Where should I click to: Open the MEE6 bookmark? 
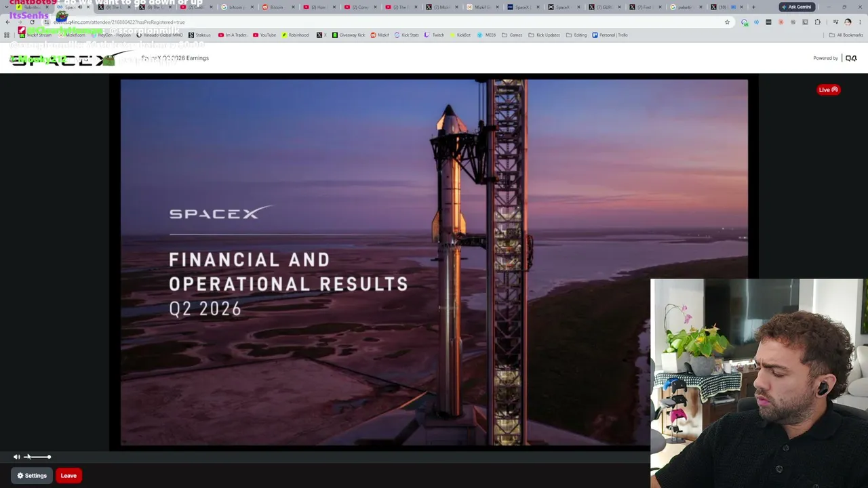[x=486, y=35]
